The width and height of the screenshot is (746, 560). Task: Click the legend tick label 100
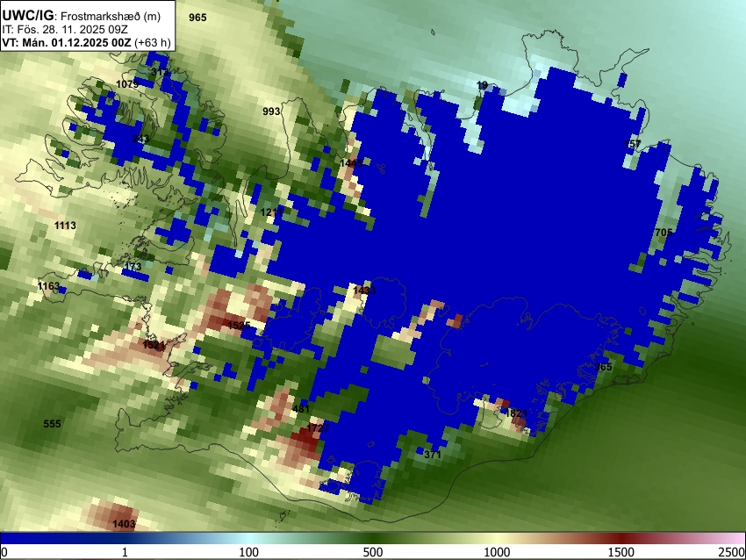(248, 552)
